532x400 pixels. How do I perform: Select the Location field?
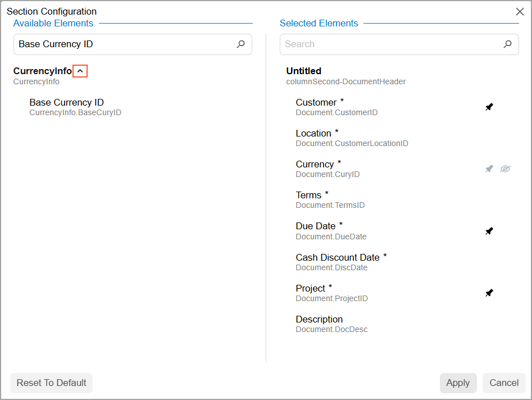tap(313, 134)
